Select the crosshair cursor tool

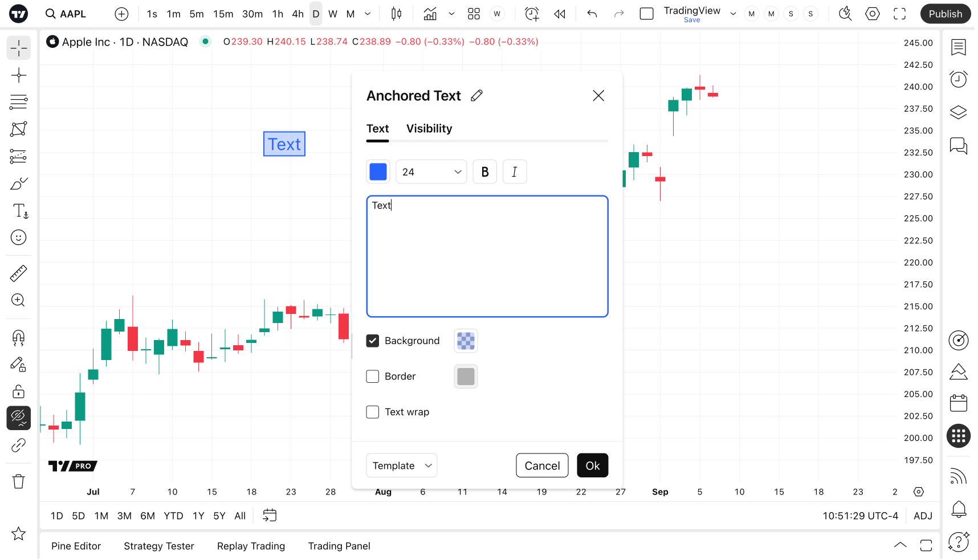pos(19,48)
